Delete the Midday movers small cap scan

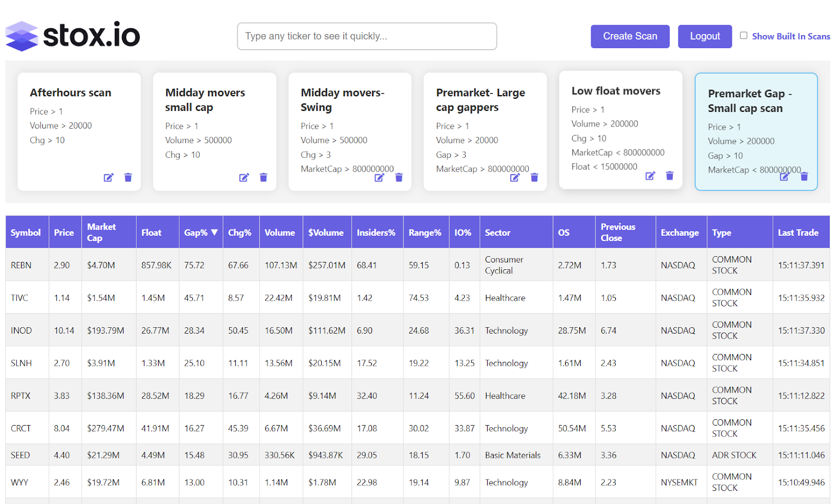click(x=264, y=178)
